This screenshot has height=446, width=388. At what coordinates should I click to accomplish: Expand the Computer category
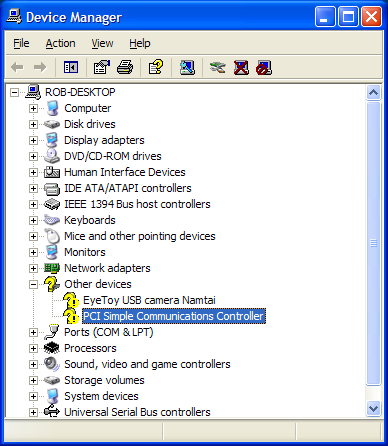coord(33,108)
